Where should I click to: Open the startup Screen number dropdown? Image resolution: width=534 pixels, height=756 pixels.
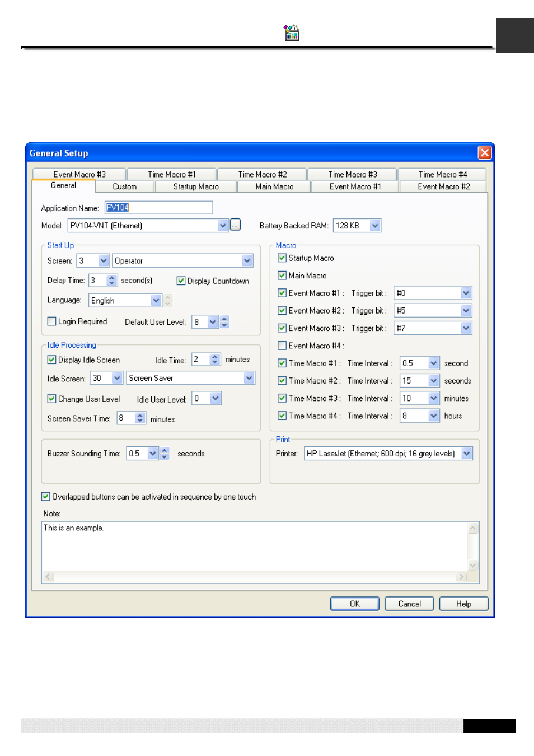104,260
